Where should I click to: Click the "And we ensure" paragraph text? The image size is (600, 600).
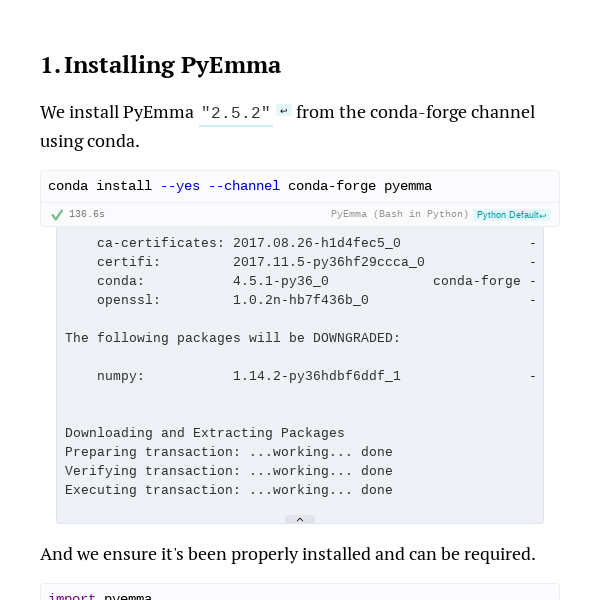click(288, 554)
